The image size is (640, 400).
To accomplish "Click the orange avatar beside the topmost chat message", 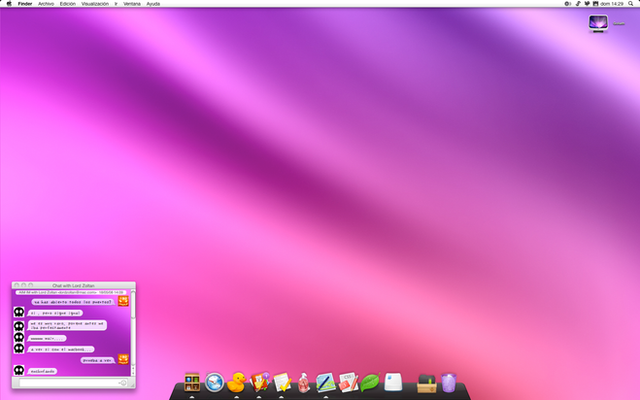I will coord(123,301).
